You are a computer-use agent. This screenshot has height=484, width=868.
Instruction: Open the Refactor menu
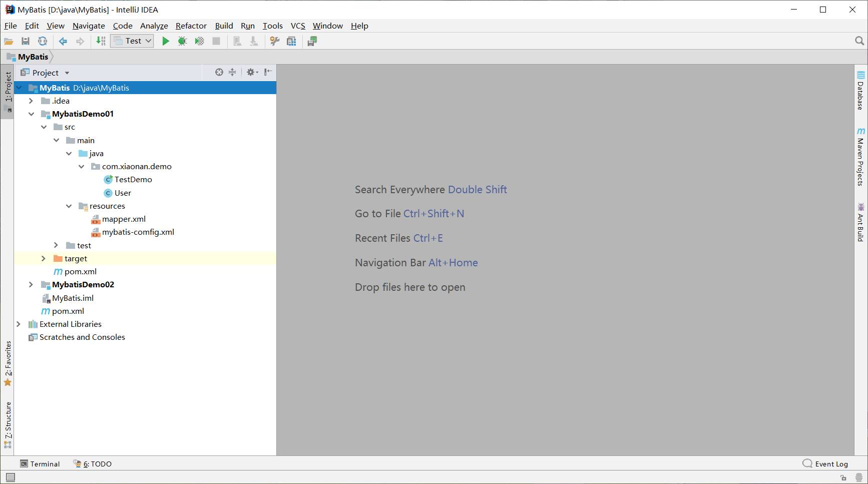191,26
